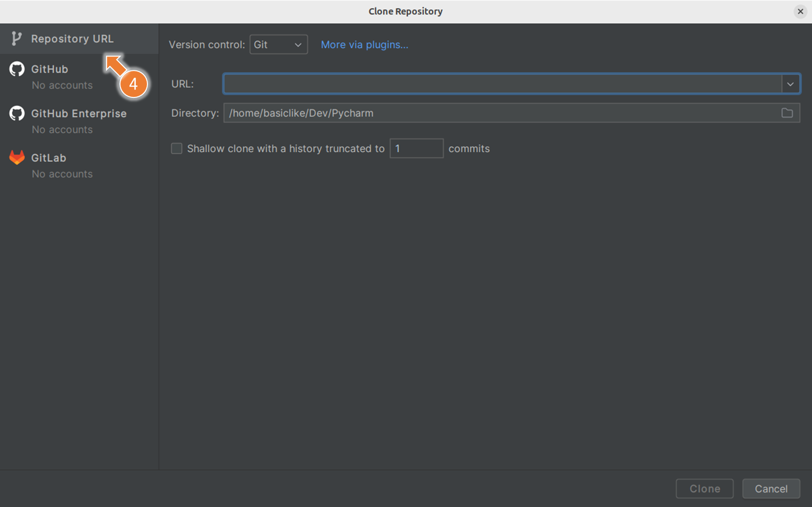Click the commits number field
Viewport: 812px width, 507px height.
(416, 148)
